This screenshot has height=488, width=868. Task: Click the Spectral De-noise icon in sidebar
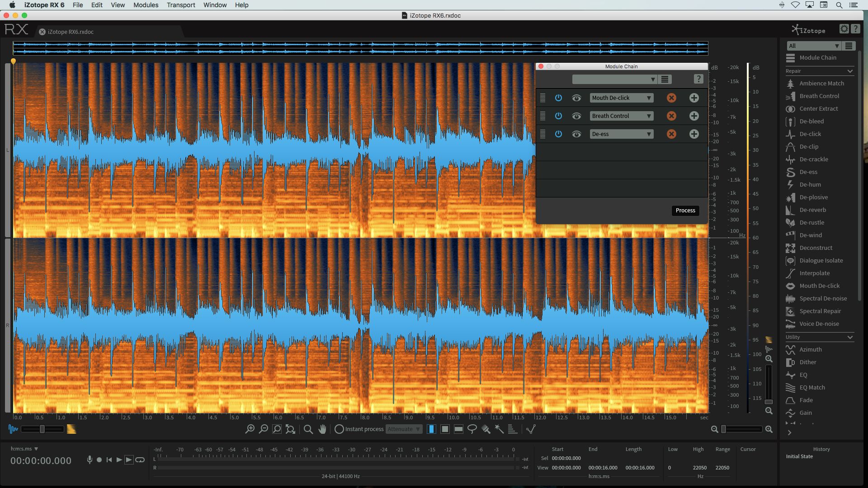tap(791, 299)
